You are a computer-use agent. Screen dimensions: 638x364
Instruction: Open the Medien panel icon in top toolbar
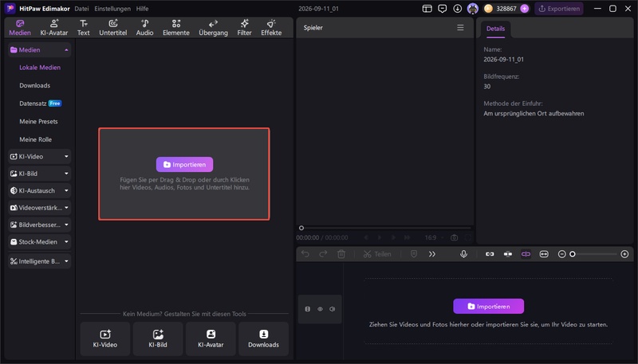(20, 28)
